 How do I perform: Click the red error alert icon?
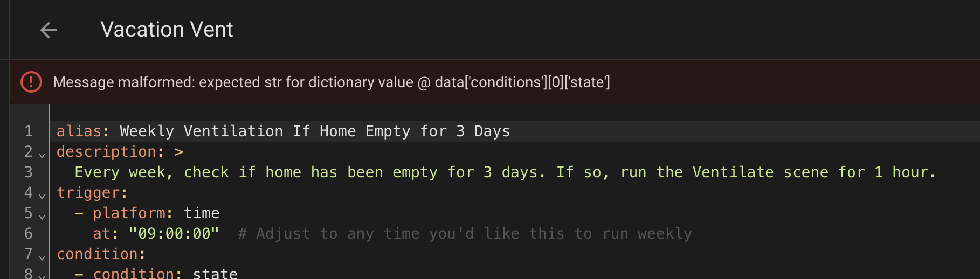click(31, 82)
